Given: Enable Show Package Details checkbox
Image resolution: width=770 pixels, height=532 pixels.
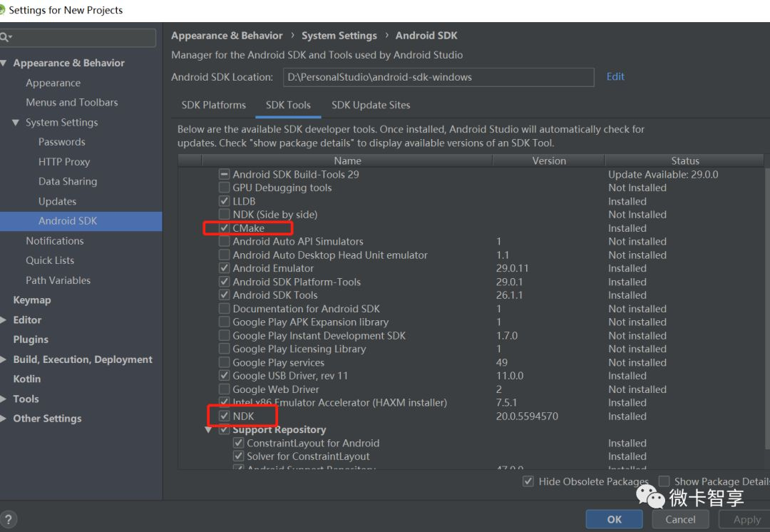Looking at the screenshot, I should point(664,481).
